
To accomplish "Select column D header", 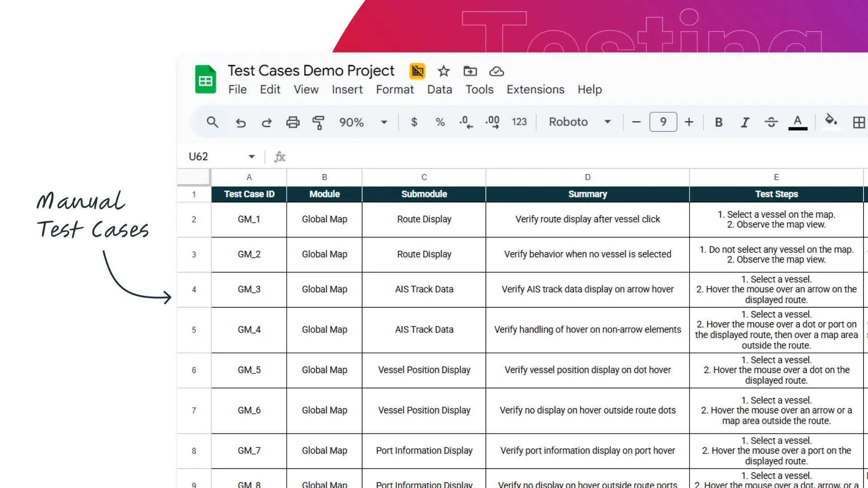I will (587, 178).
